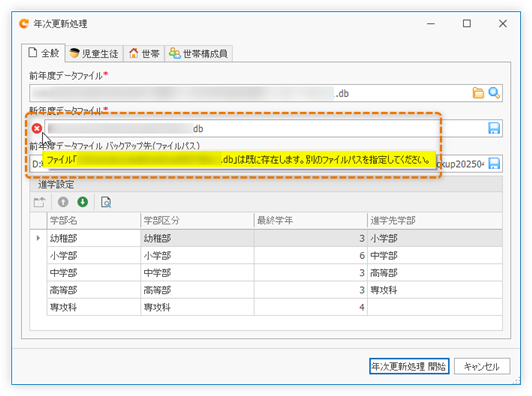Click 進学先学部 cell 小学部 of 幼稚部 row
Image resolution: width=532 pixels, height=396 pixels.
point(435,238)
